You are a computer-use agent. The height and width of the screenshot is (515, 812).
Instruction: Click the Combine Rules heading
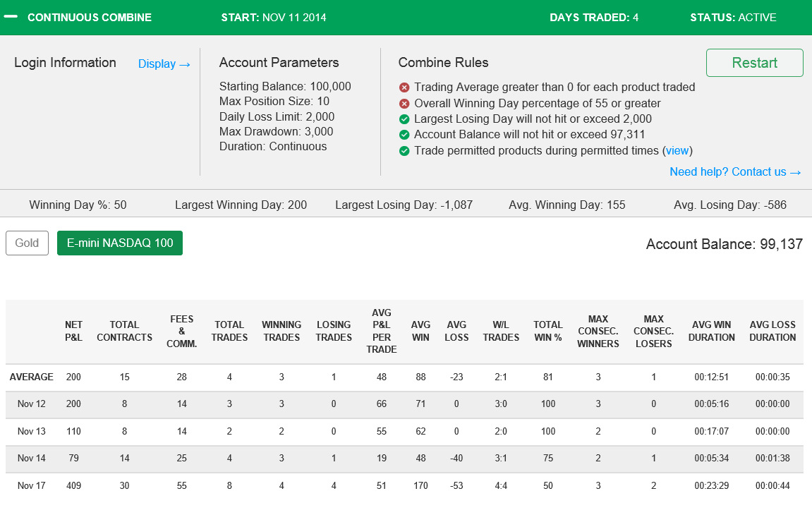[x=443, y=62]
